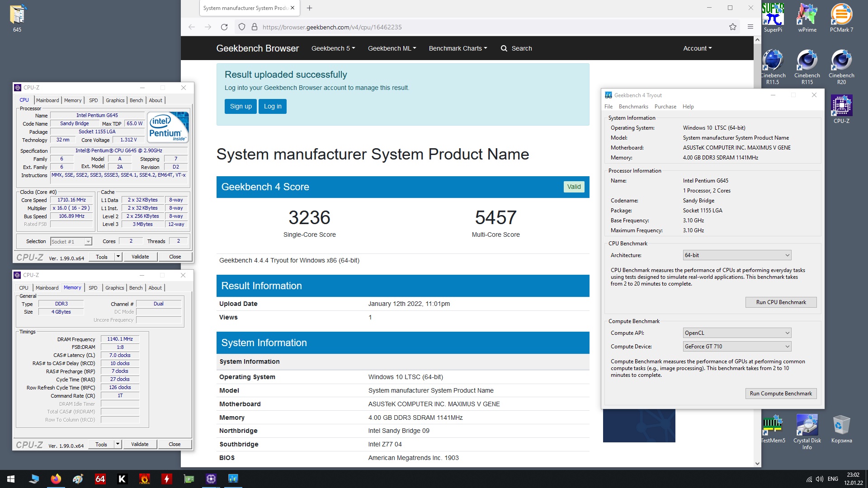The height and width of the screenshot is (488, 868).
Task: Open File menu in Geekbench 4 Tryout
Action: [x=609, y=107]
